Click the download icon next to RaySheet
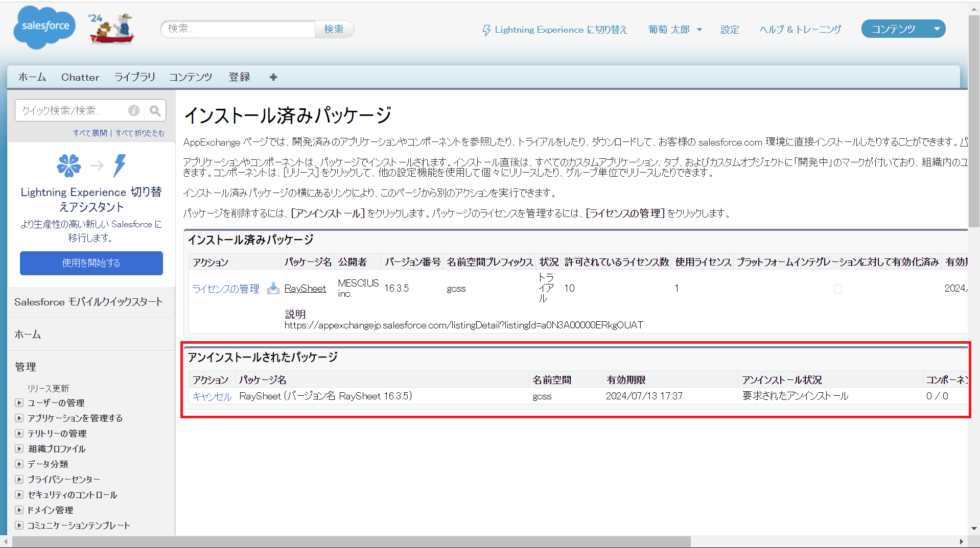 point(273,288)
